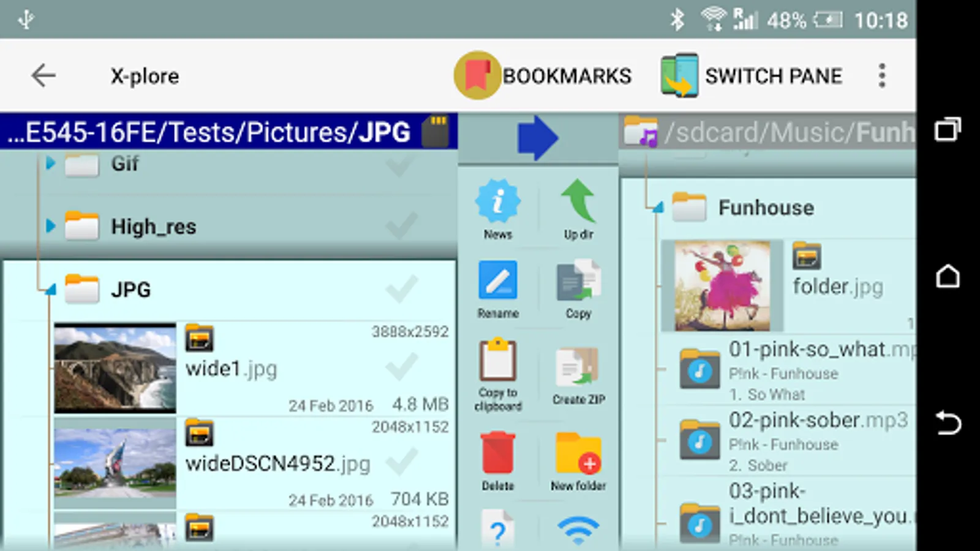Check the wide1.jpg selection mark

coord(401,367)
